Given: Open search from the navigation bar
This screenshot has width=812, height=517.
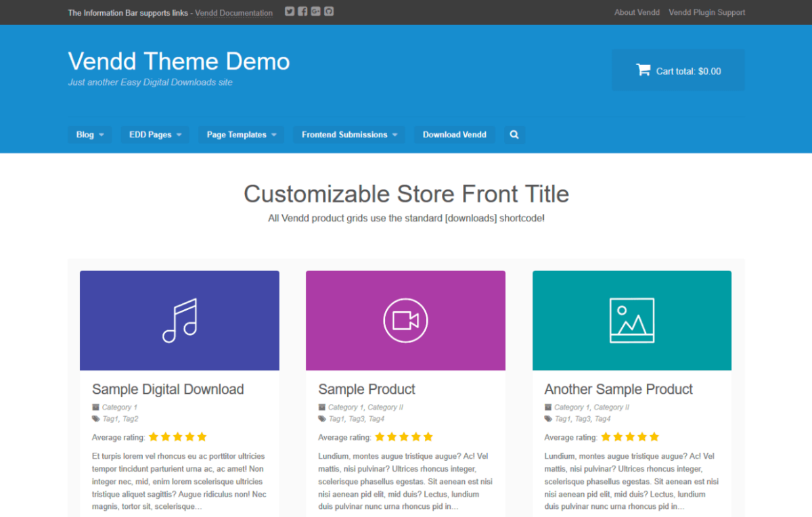Looking at the screenshot, I should coord(514,135).
